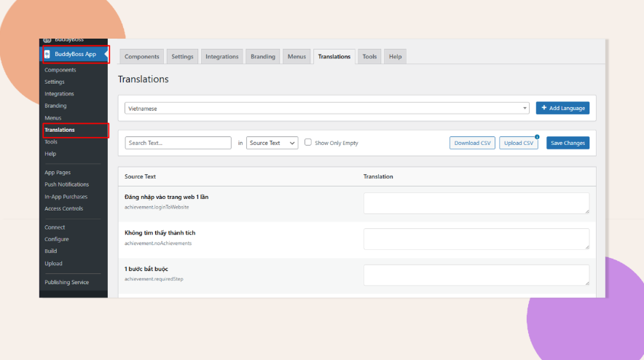Open Build in the sidebar
Image resolution: width=644 pixels, height=360 pixels.
coord(51,251)
